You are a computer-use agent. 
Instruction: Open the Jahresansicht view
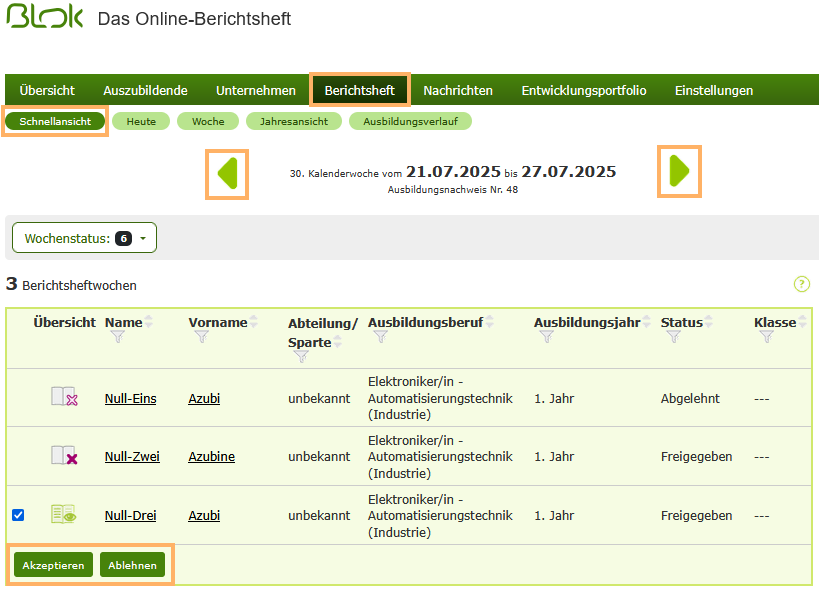tap(294, 120)
